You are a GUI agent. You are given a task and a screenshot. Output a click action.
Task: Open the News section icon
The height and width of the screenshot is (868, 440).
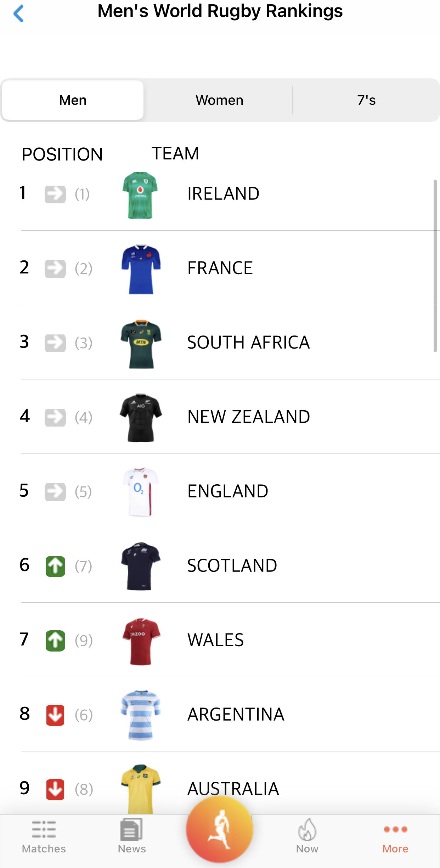point(131,829)
